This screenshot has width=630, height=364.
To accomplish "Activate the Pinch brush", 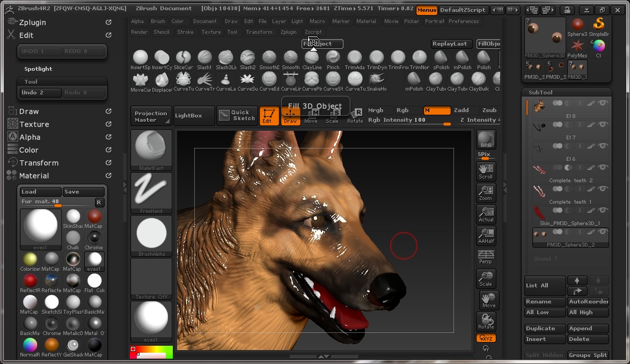I will (333, 60).
